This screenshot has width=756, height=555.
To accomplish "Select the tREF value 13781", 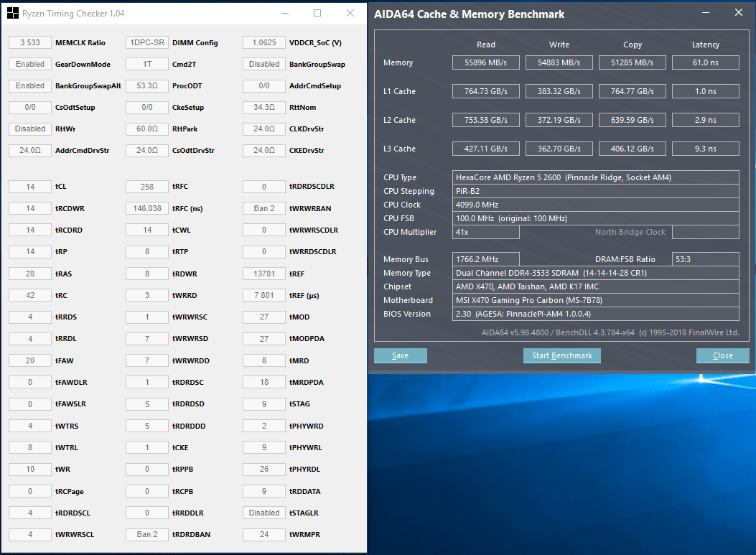I will [x=264, y=274].
